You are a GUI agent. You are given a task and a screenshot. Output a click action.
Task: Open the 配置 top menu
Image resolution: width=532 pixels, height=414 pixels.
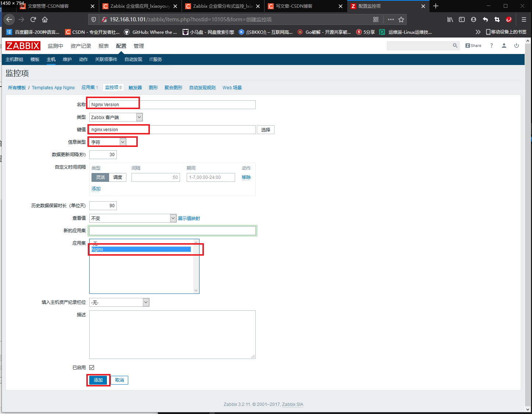tap(121, 46)
